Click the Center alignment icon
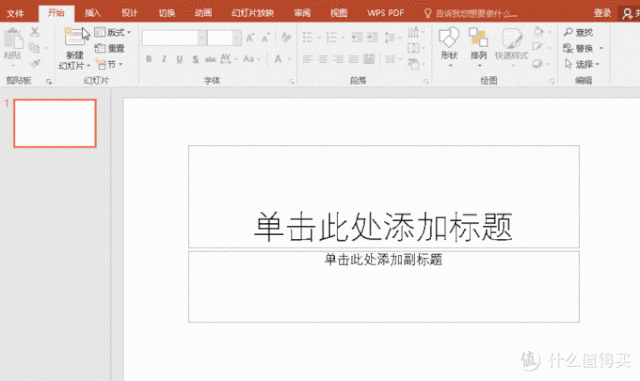The image size is (640, 381). [323, 60]
